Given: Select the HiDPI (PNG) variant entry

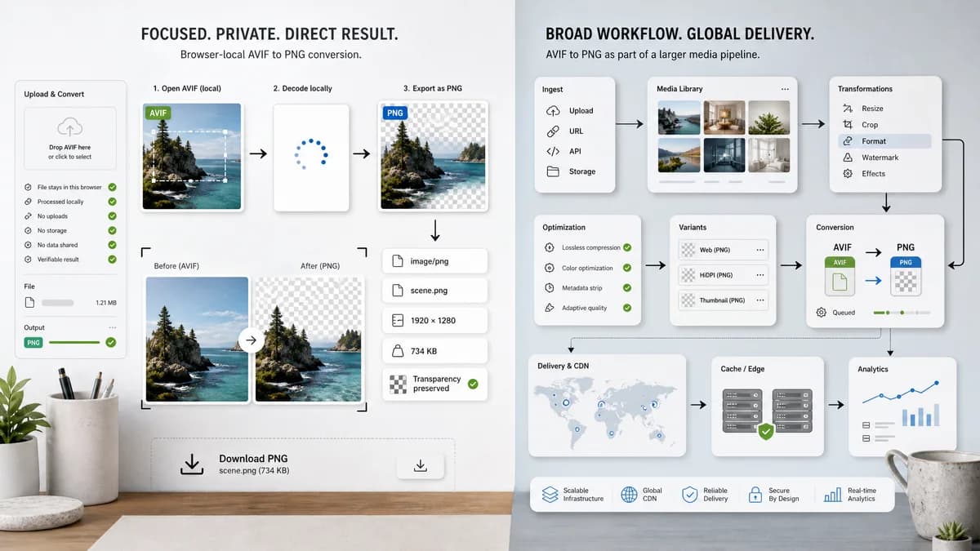Looking at the screenshot, I should click(724, 275).
